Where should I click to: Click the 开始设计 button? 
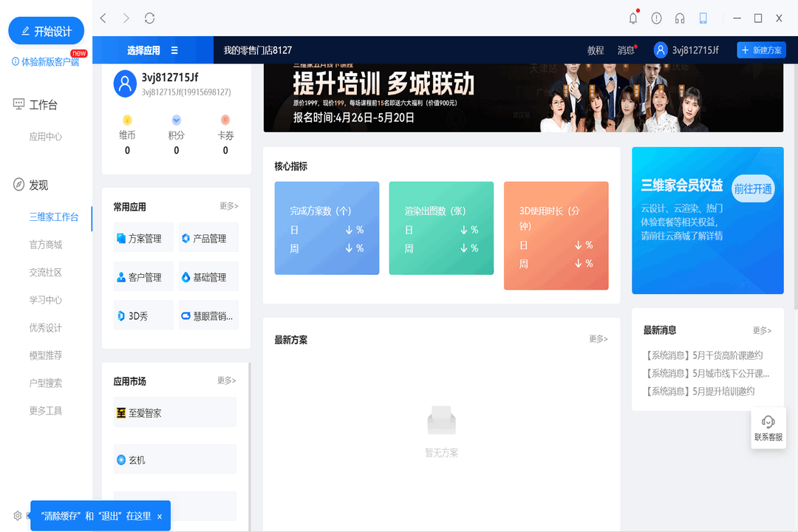[x=46, y=30]
